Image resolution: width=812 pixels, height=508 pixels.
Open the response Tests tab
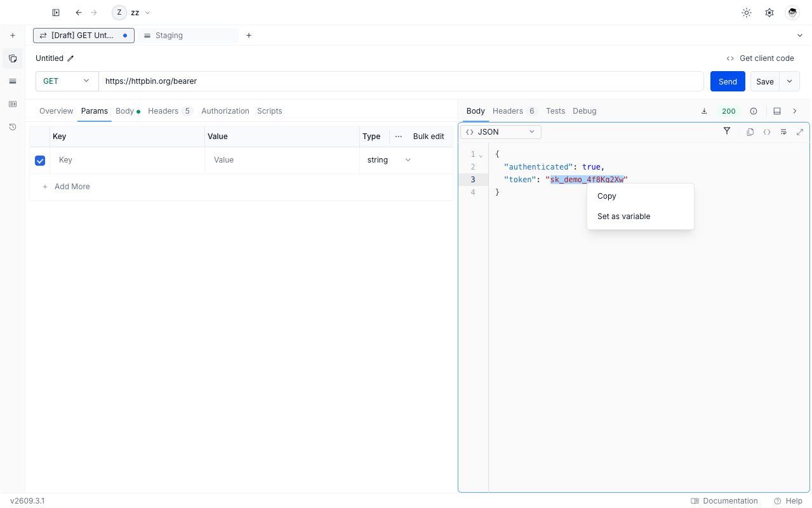click(x=555, y=111)
